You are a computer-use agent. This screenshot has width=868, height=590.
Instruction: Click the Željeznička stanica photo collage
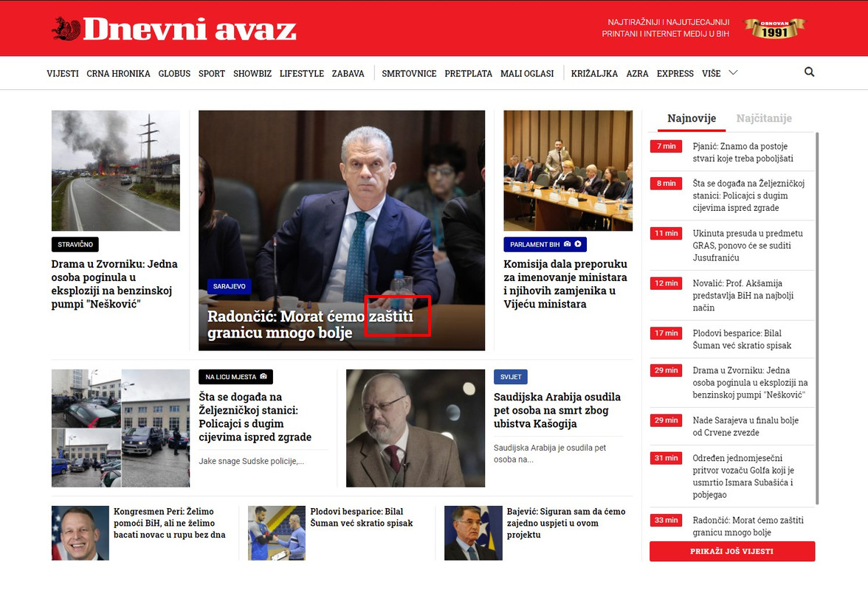[x=121, y=428]
